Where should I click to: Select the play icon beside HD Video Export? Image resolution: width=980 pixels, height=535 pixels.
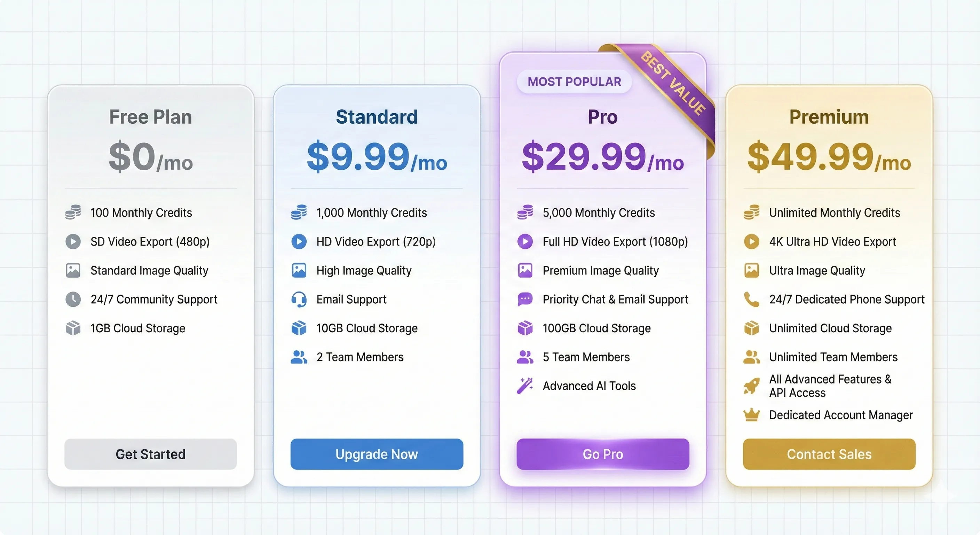[299, 241]
